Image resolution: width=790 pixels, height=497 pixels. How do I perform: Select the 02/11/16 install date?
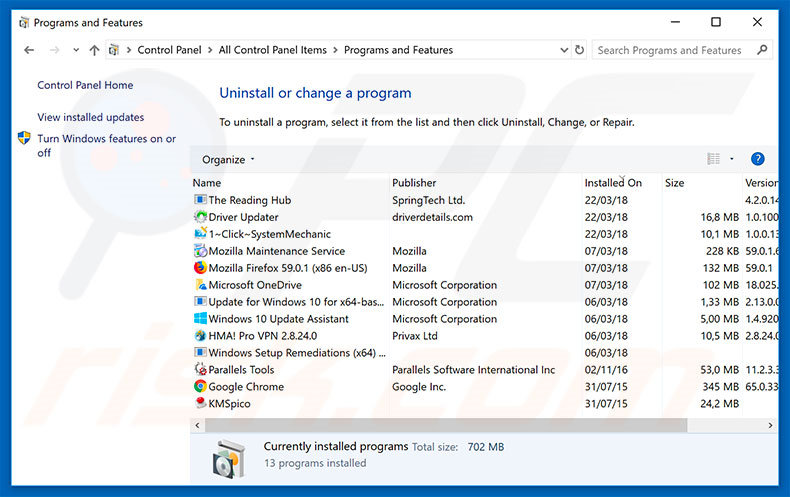coord(606,369)
